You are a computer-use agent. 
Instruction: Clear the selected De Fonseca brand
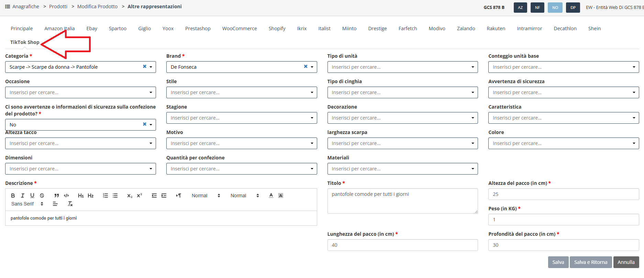[306, 67]
